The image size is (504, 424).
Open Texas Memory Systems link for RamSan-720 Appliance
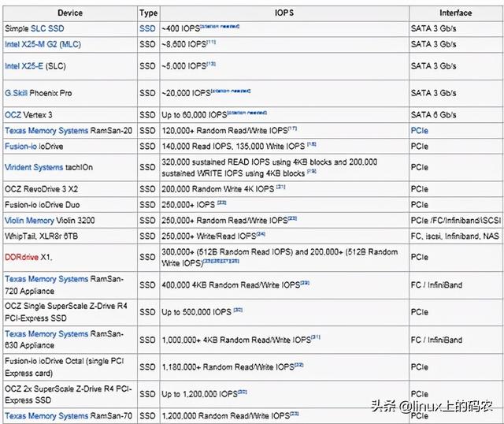pos(46,279)
